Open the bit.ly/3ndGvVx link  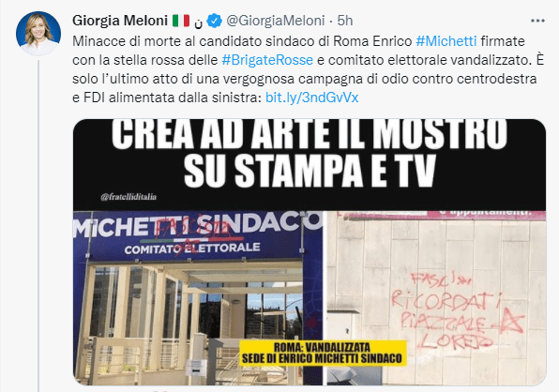point(312,98)
